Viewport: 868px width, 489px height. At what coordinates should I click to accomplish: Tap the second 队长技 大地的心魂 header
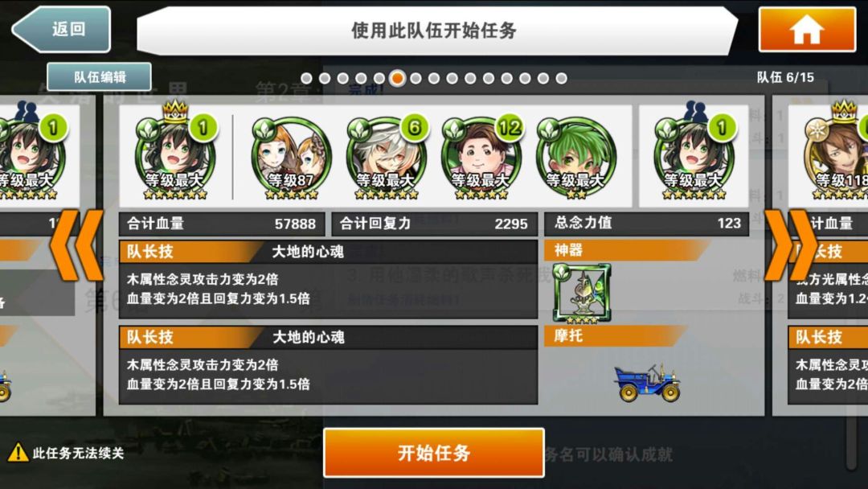[328, 337]
